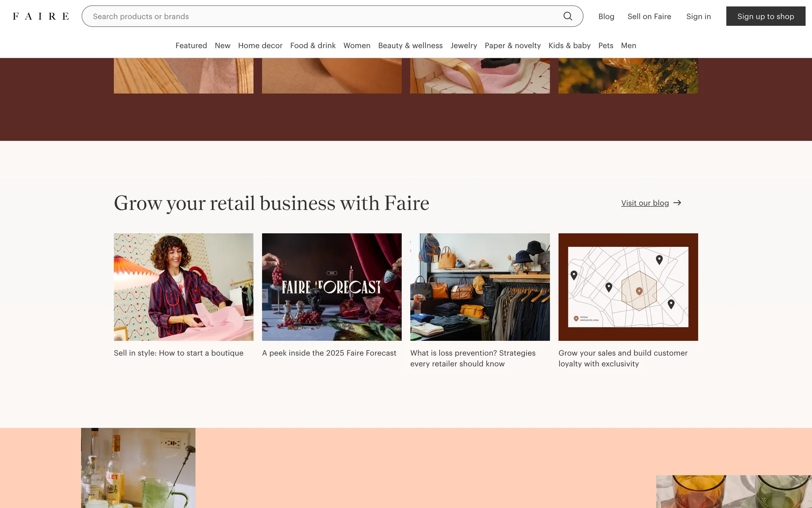Open boutique woman article thumbnail
The image size is (812, 508).
tap(184, 287)
